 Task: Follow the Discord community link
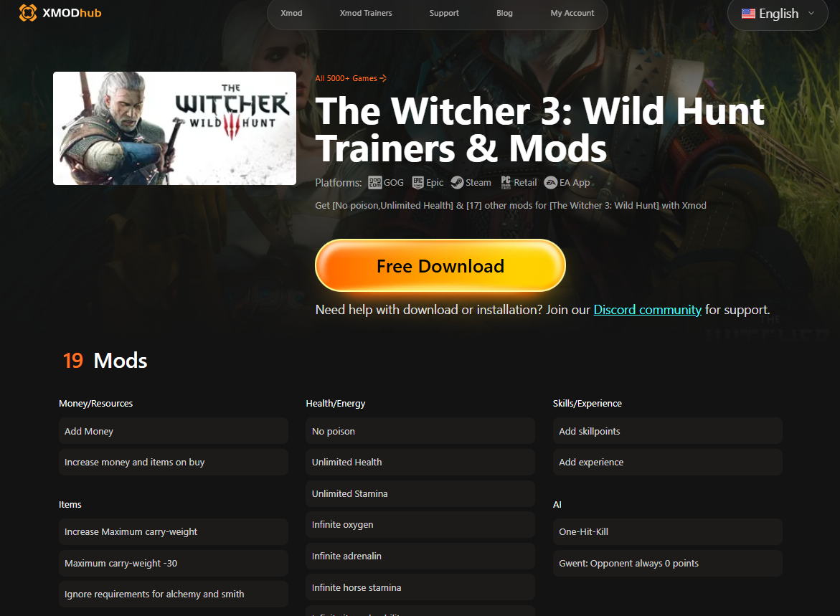click(647, 310)
